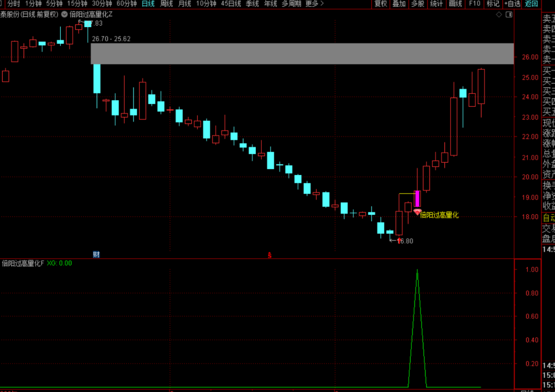
Task: Switch to the 日线 daily period
Action: click(149, 4)
